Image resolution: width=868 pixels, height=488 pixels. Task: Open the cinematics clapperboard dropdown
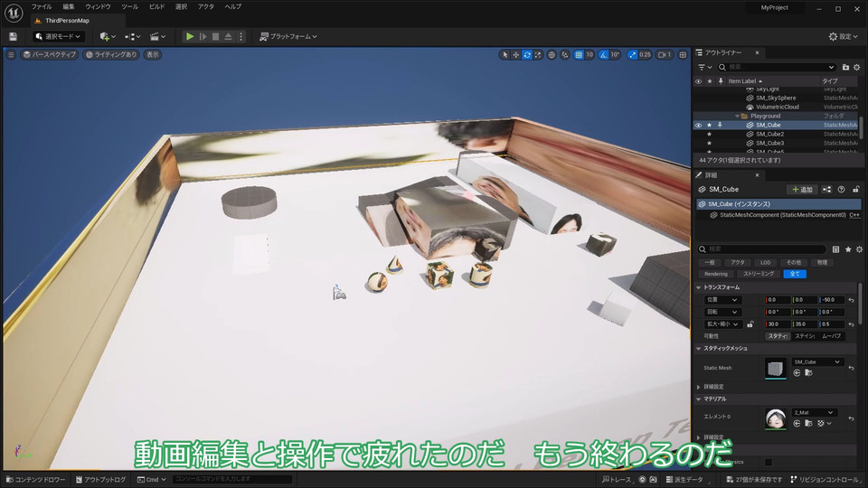coord(157,36)
